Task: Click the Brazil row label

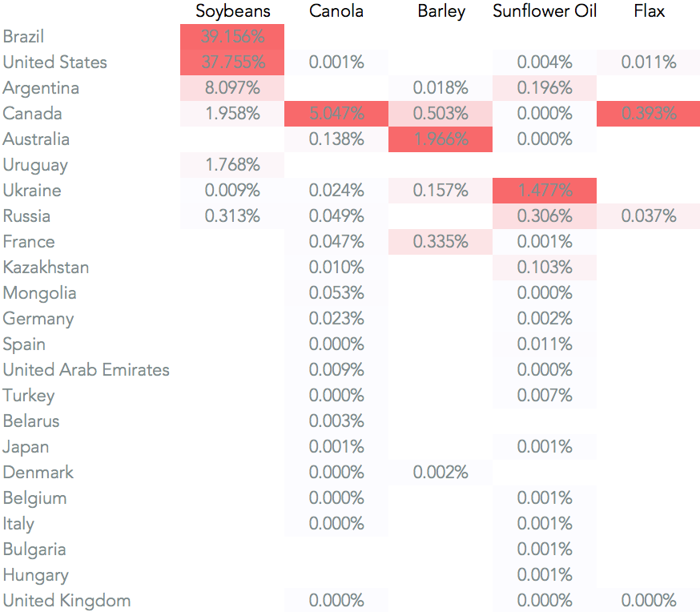Action: tap(24, 37)
